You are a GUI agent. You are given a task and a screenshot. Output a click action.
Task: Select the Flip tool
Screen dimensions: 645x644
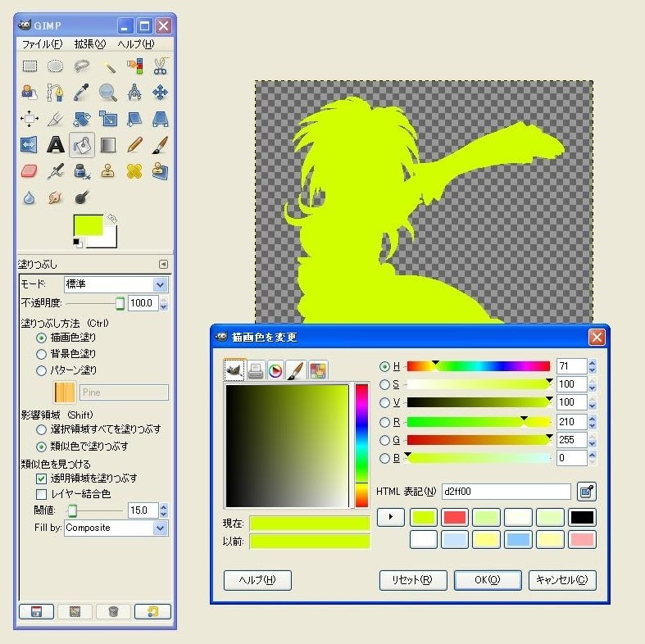point(30,145)
